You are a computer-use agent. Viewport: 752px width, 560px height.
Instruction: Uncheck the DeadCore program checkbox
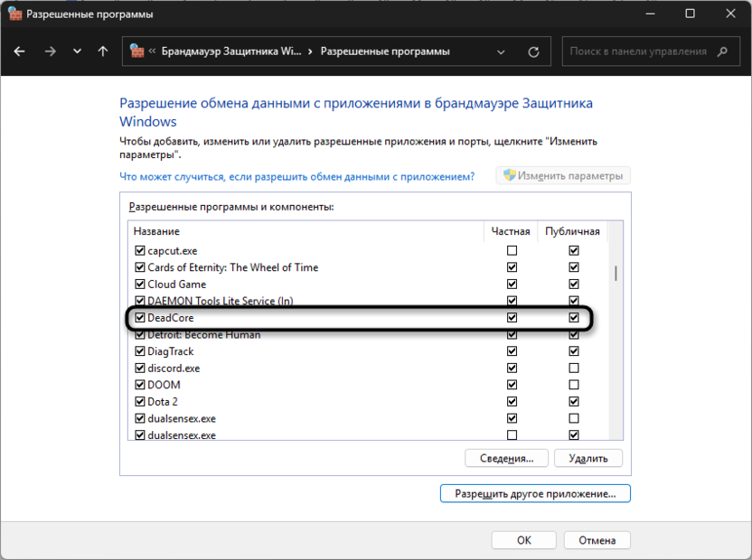tap(139, 318)
